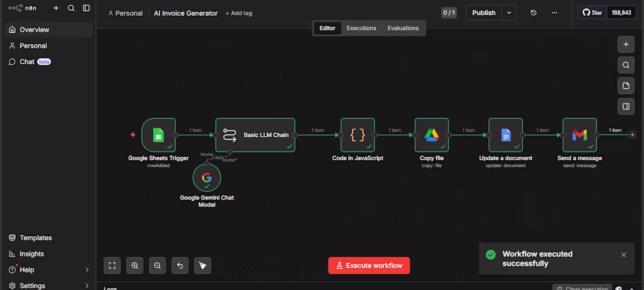The image size is (644, 290).
Task: Select the Code in JavaScript node
Action: (358, 135)
